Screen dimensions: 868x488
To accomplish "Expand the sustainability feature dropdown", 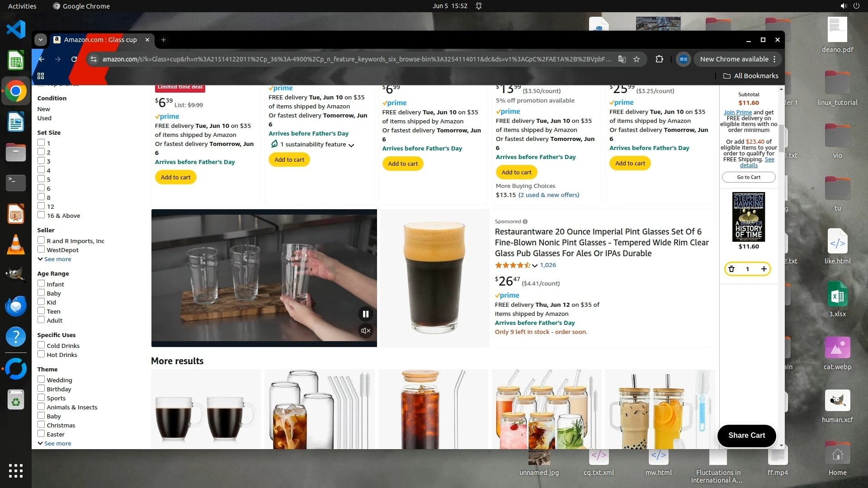I will point(351,145).
